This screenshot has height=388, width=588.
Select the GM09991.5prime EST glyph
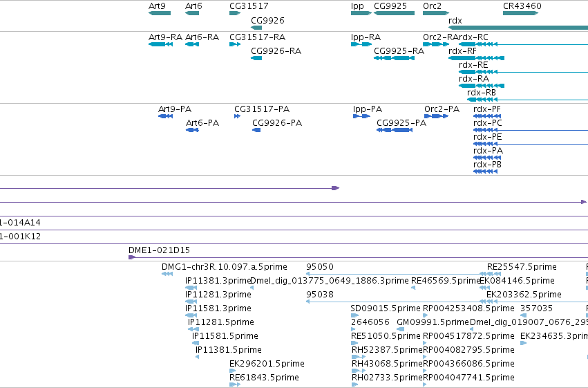tap(401, 329)
